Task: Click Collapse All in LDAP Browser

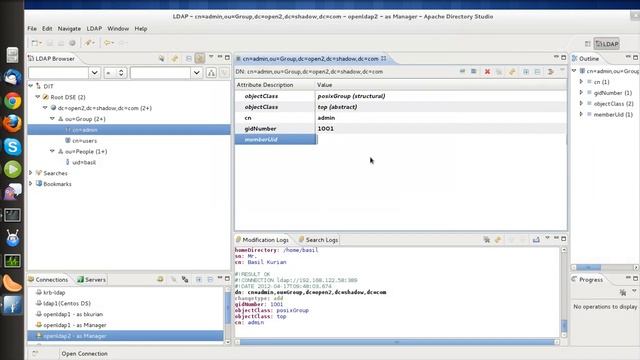Action: [x=189, y=58]
